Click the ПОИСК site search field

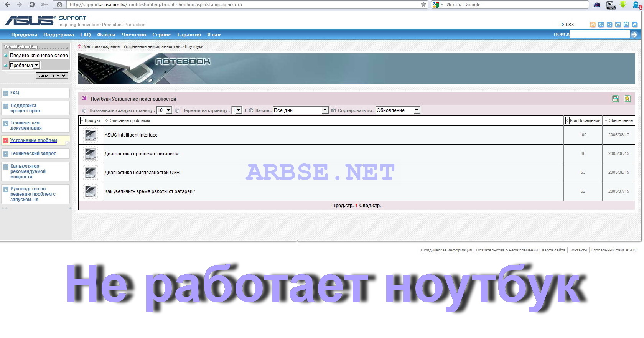click(x=600, y=35)
